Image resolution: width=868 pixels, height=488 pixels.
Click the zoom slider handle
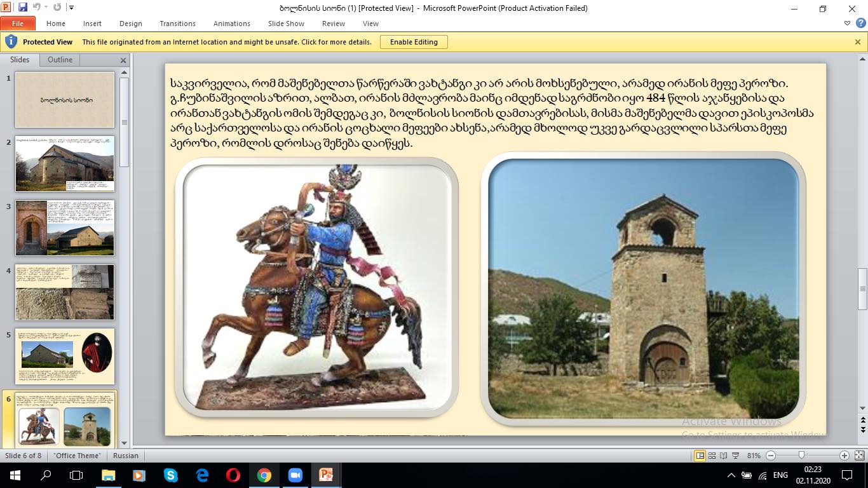pyautogui.click(x=802, y=456)
